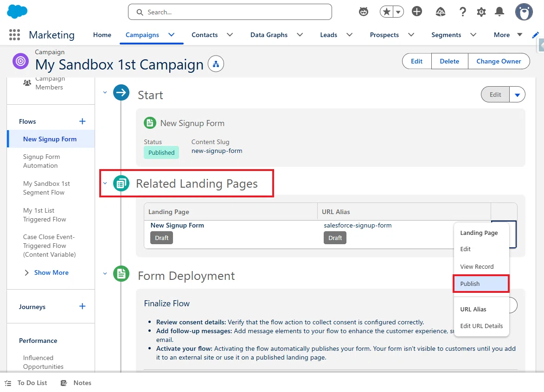
Task: Open the More navigation menu
Action: pyautogui.click(x=508, y=35)
